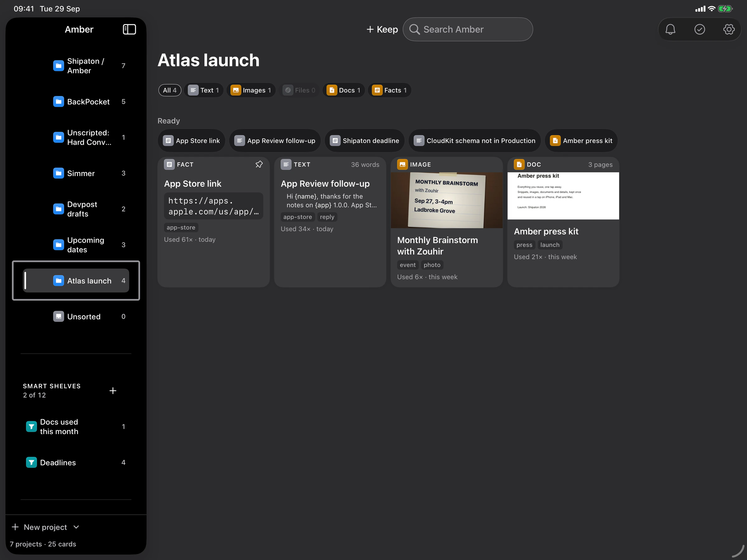Click the App Store link ready chip

(191, 140)
